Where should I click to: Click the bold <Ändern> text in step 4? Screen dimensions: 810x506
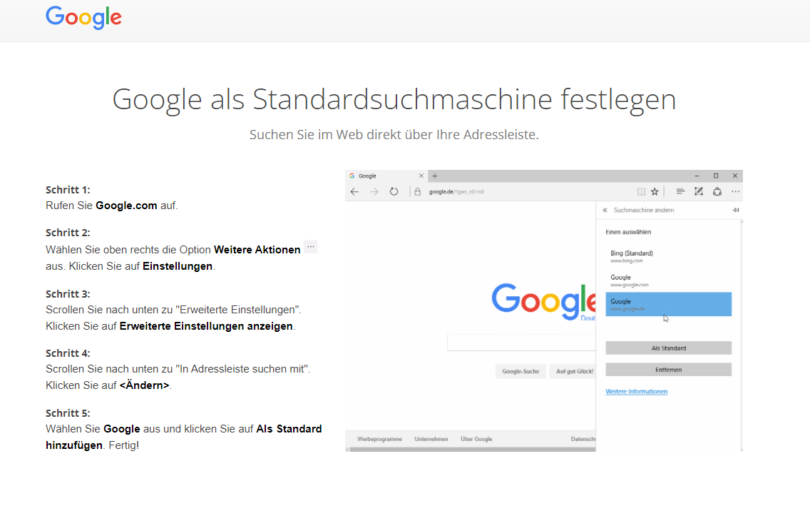point(144,385)
